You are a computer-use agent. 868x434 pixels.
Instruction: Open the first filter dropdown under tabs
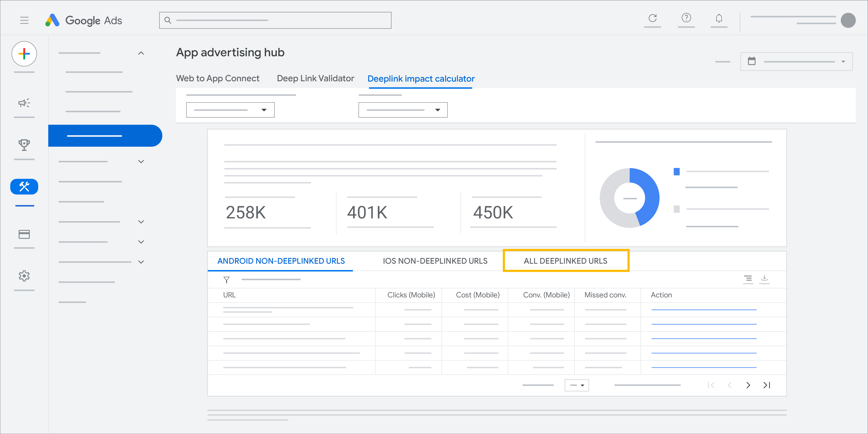tap(230, 110)
